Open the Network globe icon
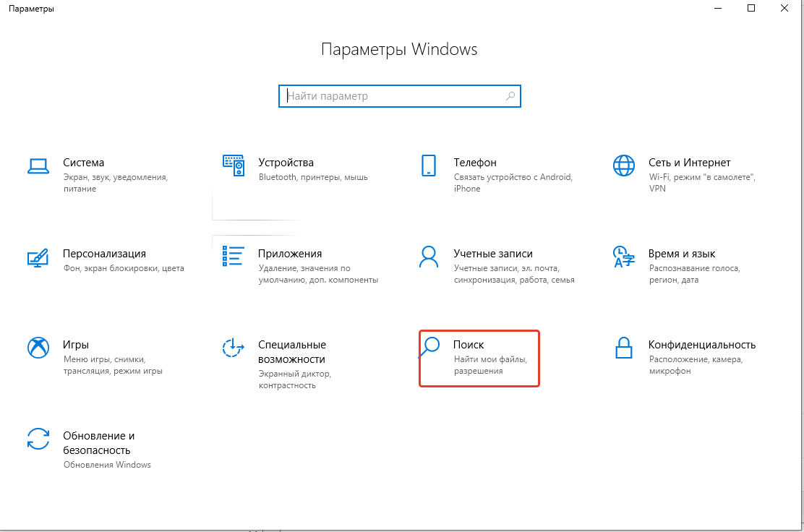This screenshot has height=532, width=804. click(624, 166)
